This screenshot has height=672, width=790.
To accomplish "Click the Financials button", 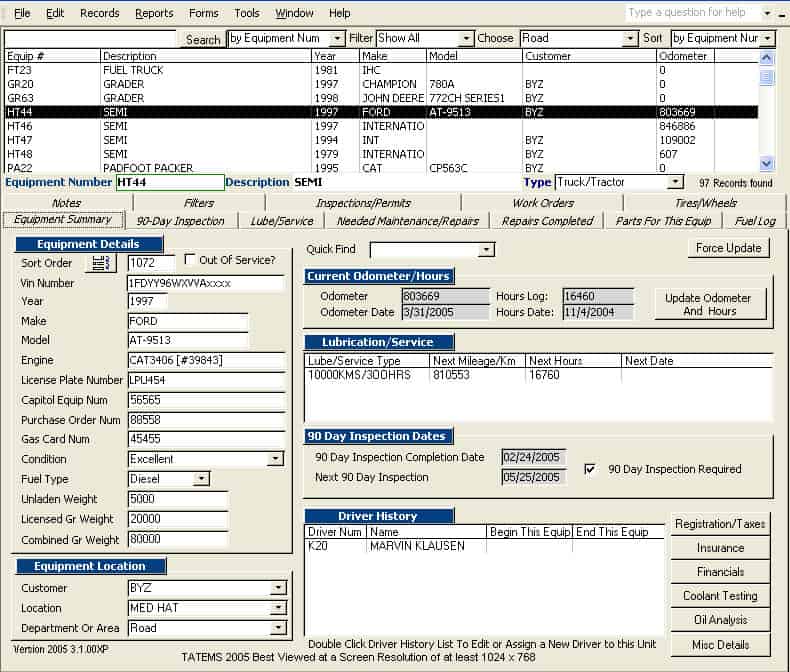I will 720,572.
